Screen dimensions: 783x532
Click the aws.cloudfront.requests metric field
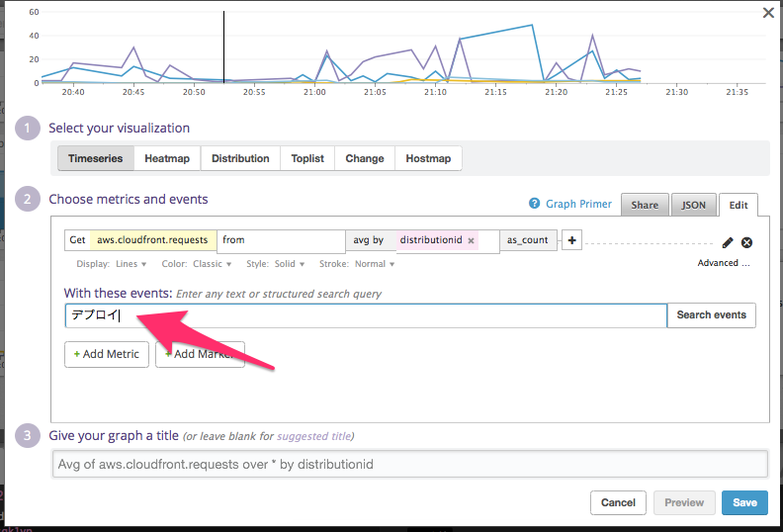[153, 240]
